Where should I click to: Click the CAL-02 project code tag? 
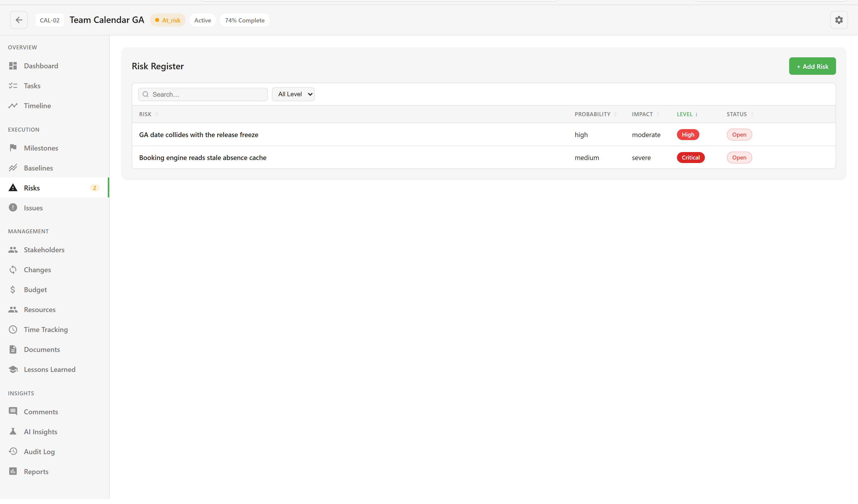[x=50, y=20]
